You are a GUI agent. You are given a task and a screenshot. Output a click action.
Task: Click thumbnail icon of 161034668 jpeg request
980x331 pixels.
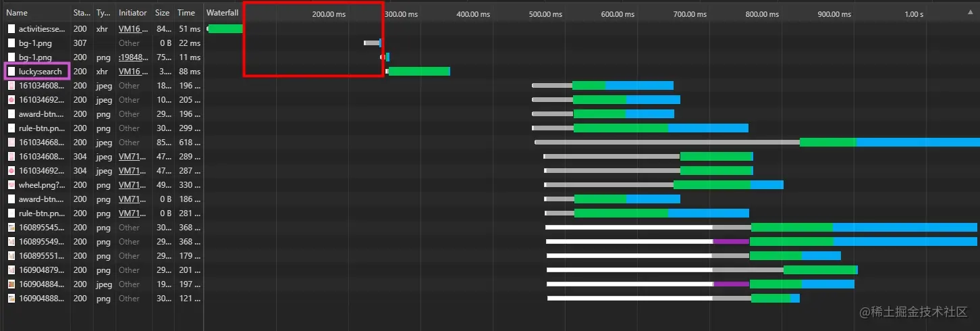(x=11, y=143)
